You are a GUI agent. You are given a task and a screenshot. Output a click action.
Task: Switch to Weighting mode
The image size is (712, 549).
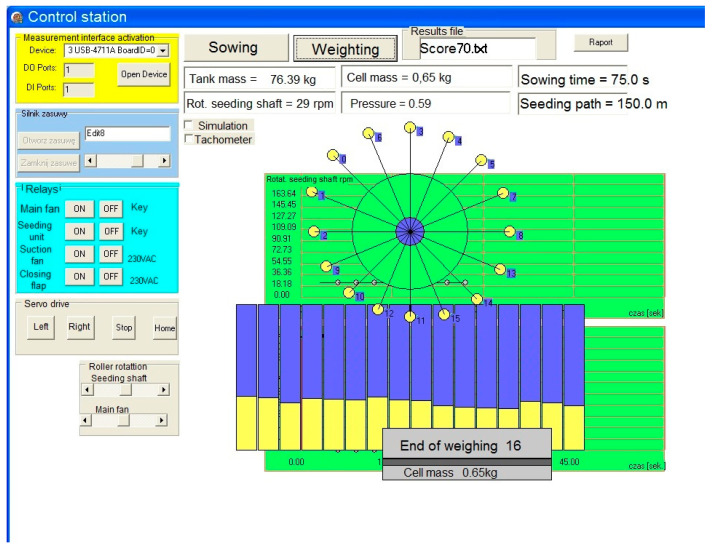[x=345, y=49]
